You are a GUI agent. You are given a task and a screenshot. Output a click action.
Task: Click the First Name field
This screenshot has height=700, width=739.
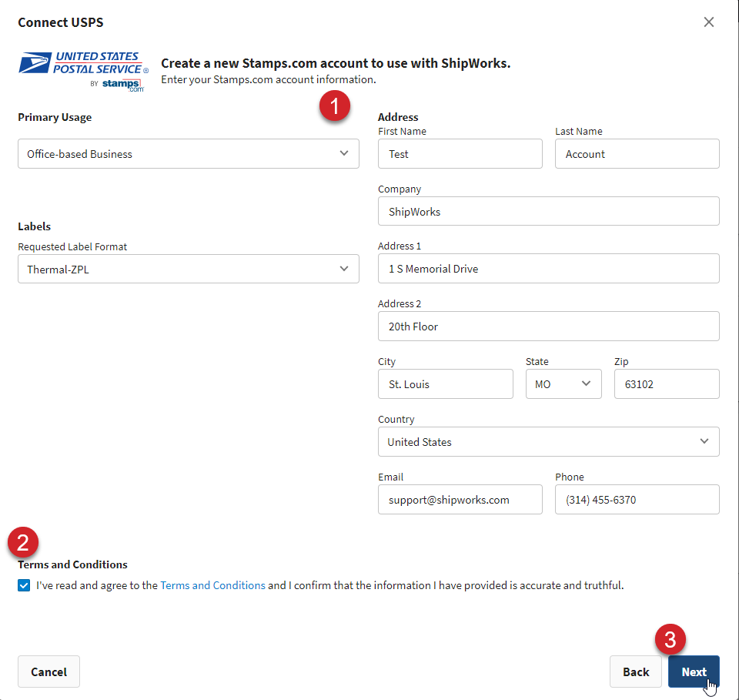pyautogui.click(x=460, y=154)
